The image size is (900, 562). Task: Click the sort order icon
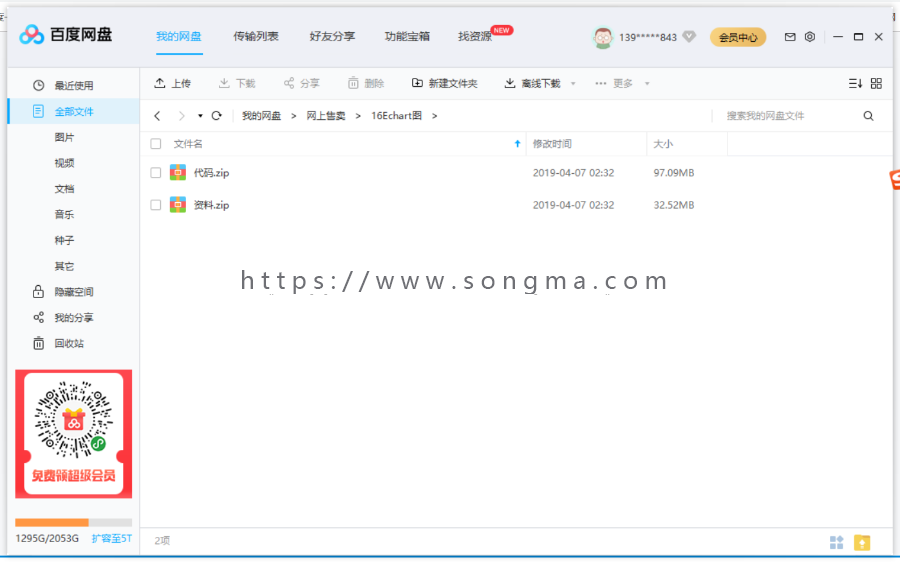(x=855, y=84)
